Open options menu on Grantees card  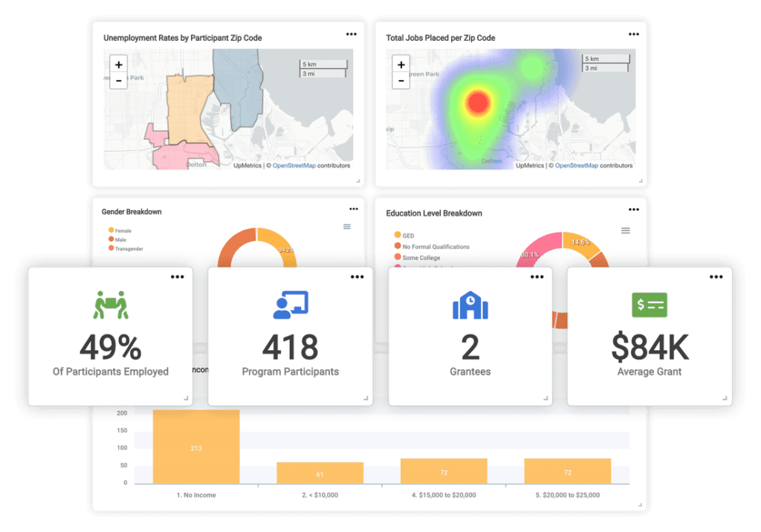coord(537,277)
